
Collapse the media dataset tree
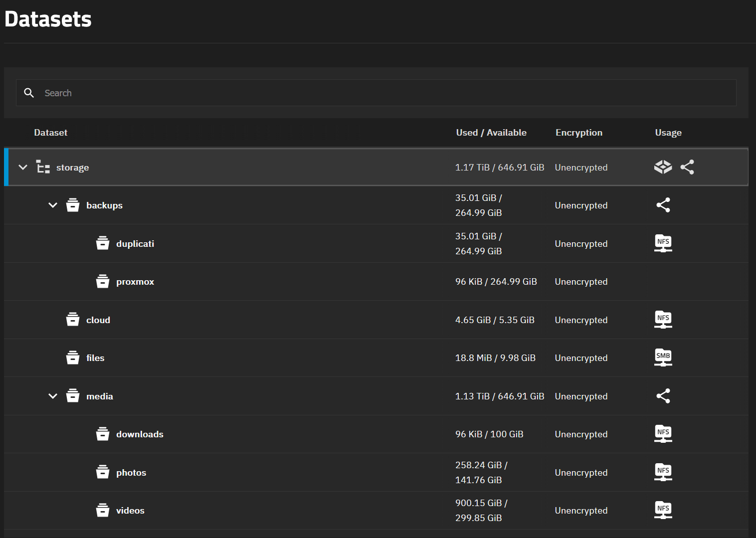pos(53,396)
